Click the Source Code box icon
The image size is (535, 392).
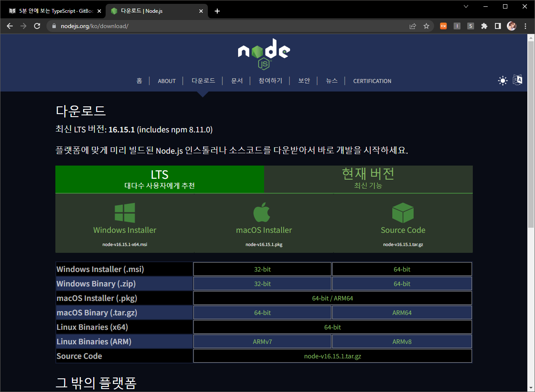click(x=403, y=212)
